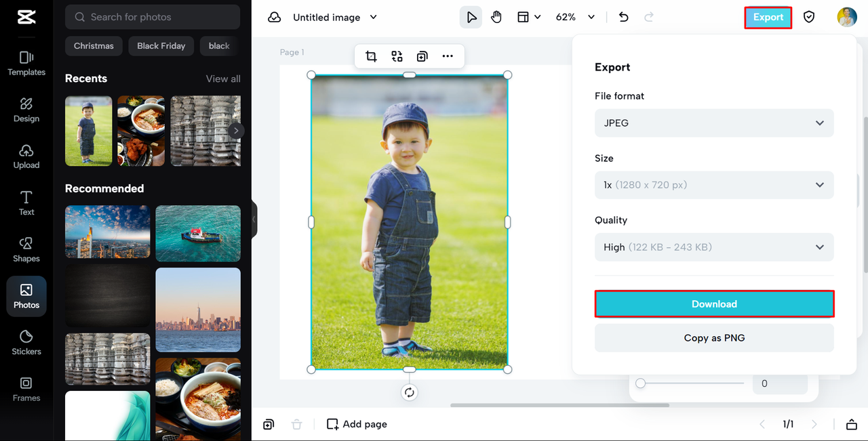Click the Search for photos field

[x=153, y=17]
